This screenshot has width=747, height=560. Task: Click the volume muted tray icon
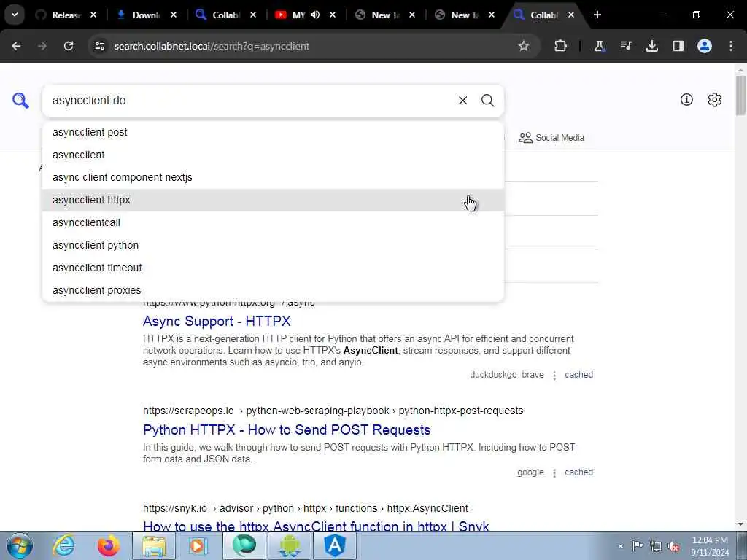pos(673,546)
